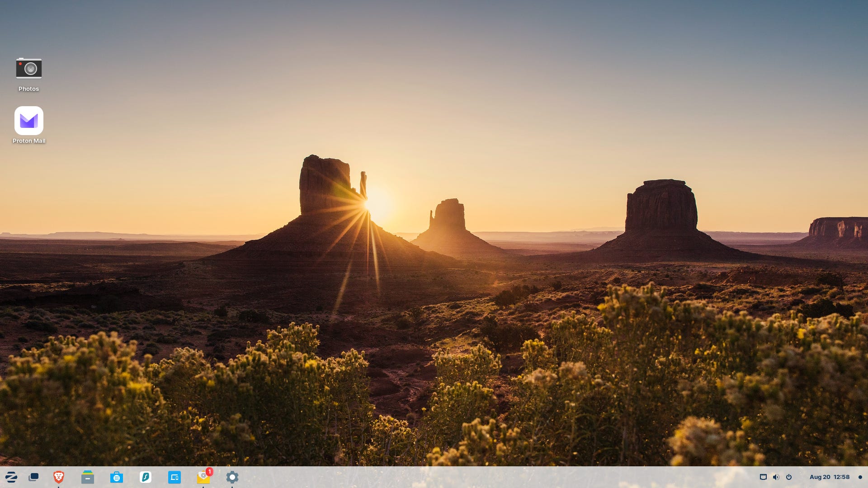The image size is (868, 488).
Task: Click the 12:58 clock time
Action: point(841,477)
